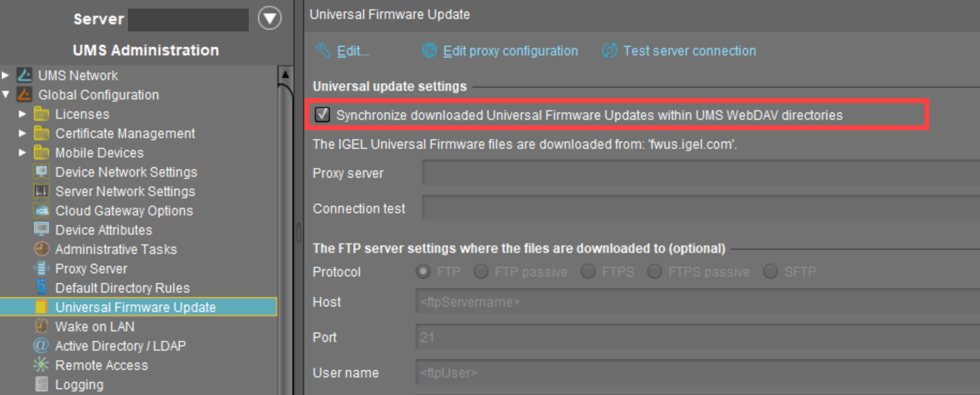Click Test server connection link

[x=689, y=51]
